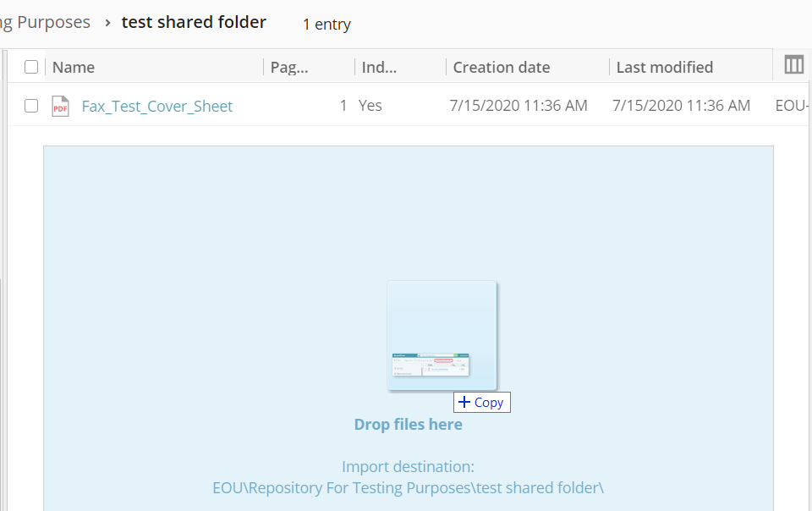Check the Fax_Test_Cover_Sheet row checkbox
This screenshot has width=812, height=511.
click(x=31, y=106)
